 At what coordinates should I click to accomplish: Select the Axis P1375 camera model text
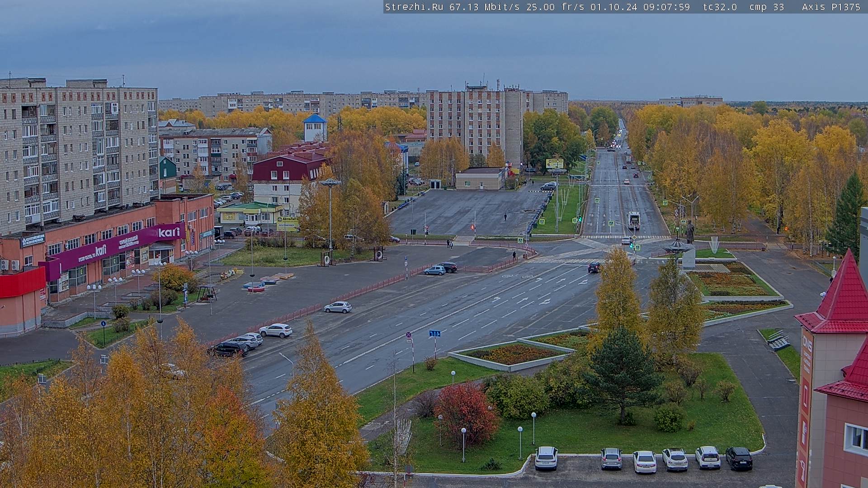(831, 7)
